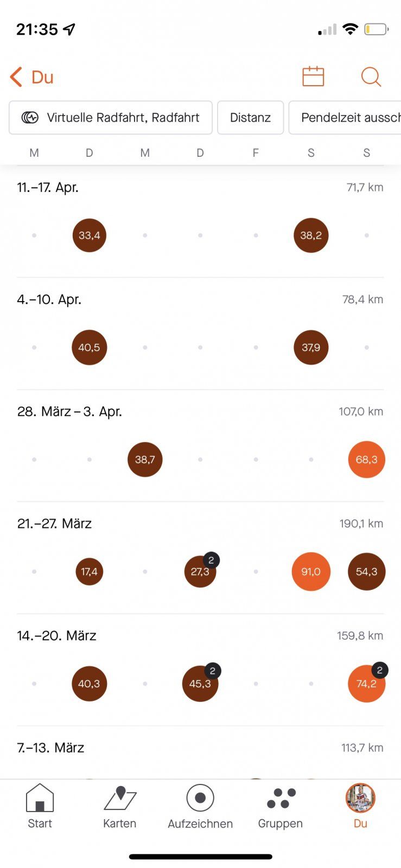Open the 45,3 km Thursday ride bubble
Image resolution: width=401 pixels, height=868 pixels.
(200, 684)
